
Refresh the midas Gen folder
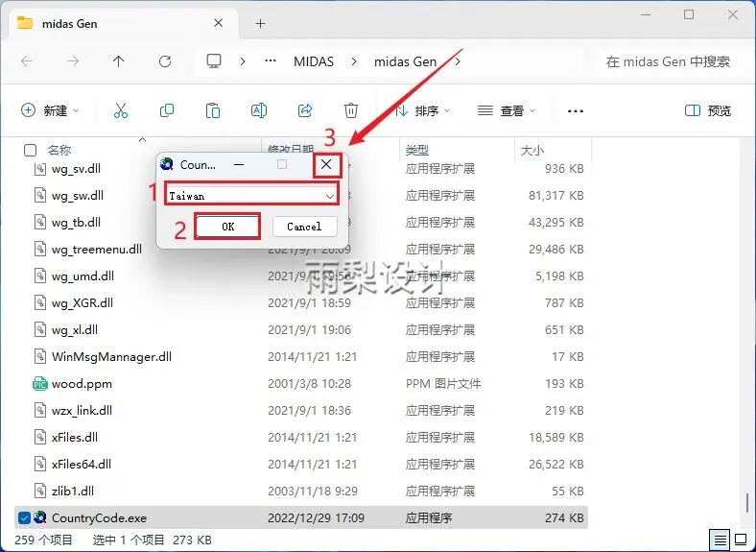[165, 61]
